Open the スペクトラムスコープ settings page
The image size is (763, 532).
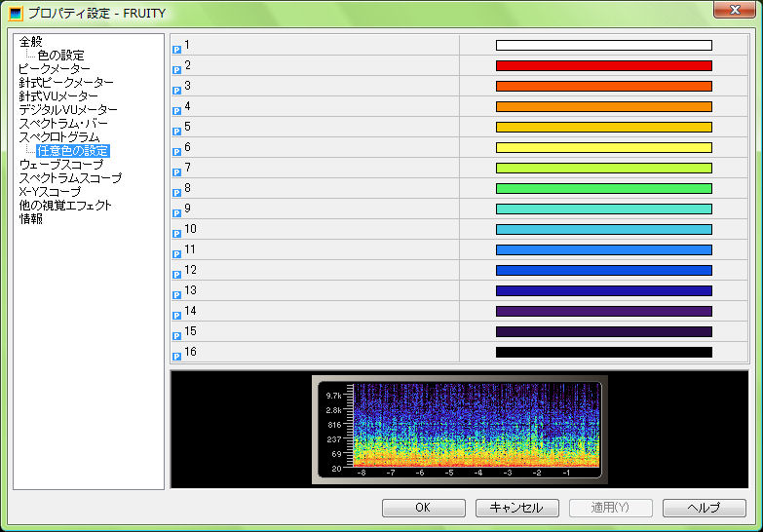(70, 177)
